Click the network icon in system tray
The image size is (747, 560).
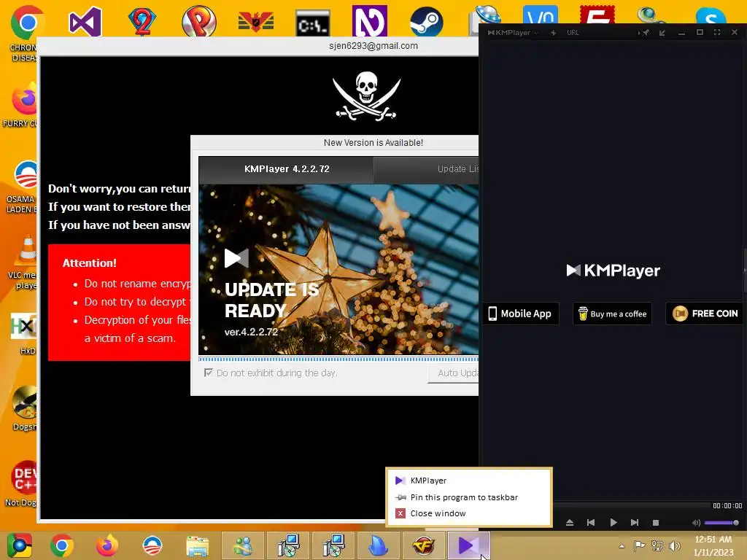[657, 545]
